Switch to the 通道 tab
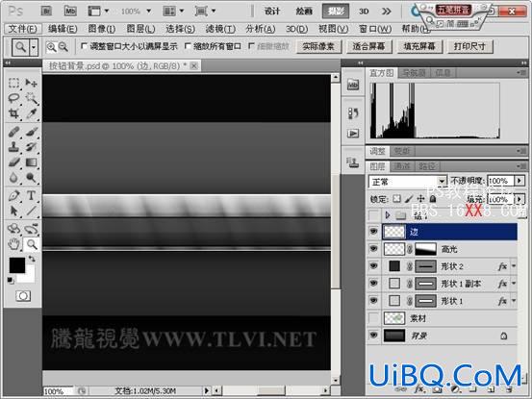This screenshot has height=399, width=532. coord(402,166)
